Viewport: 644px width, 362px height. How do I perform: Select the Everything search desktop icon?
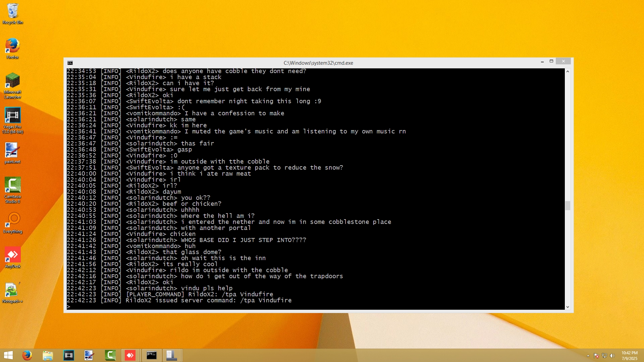point(13,223)
